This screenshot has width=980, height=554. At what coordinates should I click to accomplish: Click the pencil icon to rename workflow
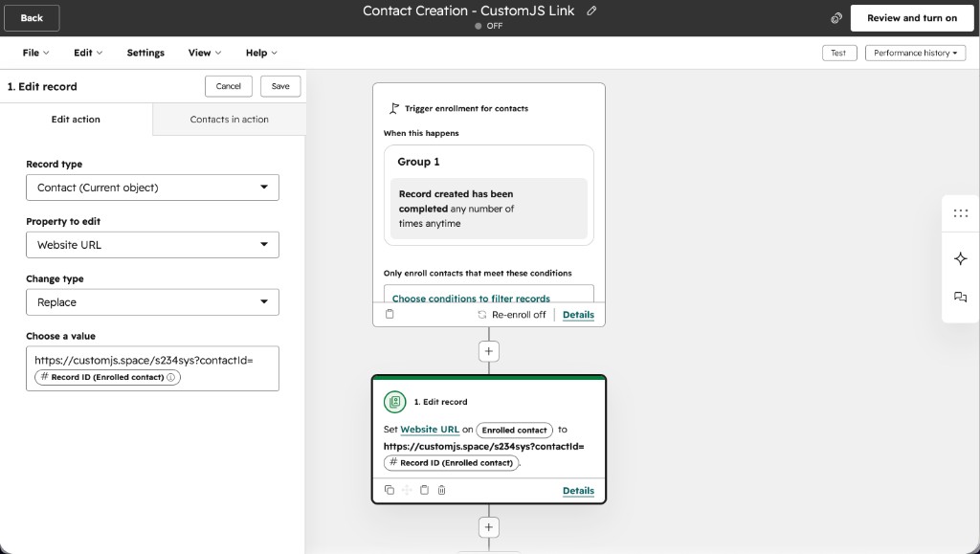[x=591, y=11]
